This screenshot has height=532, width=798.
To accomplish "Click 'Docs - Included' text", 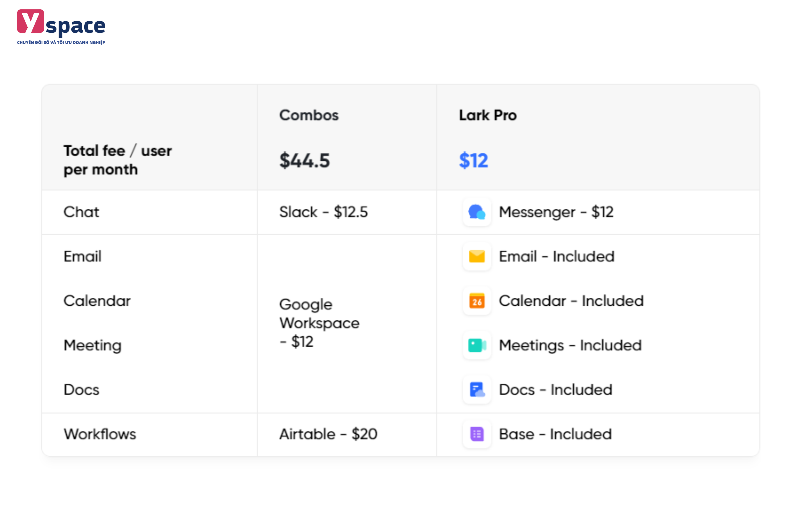I will point(555,390).
